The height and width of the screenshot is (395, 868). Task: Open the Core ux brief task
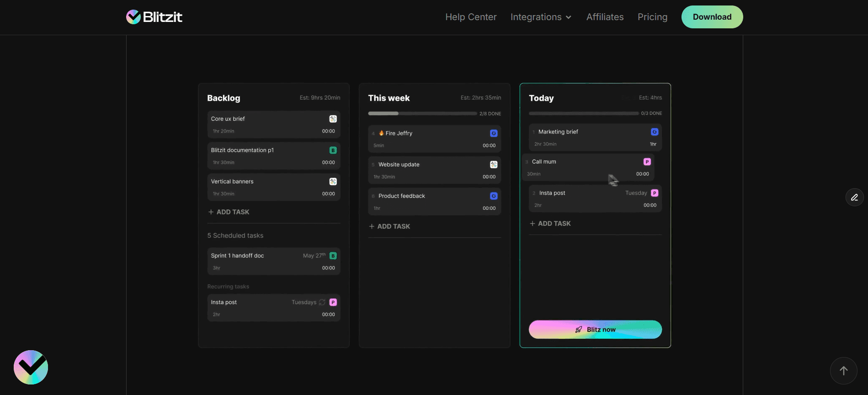point(274,124)
